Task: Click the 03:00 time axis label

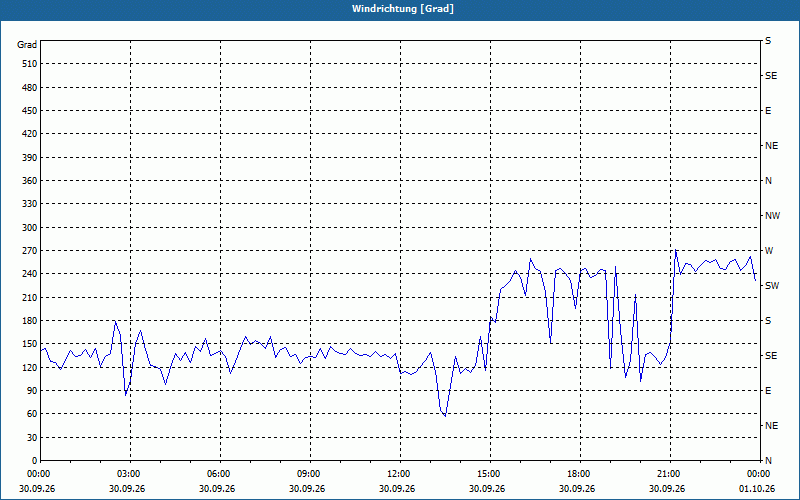Action: [129, 474]
